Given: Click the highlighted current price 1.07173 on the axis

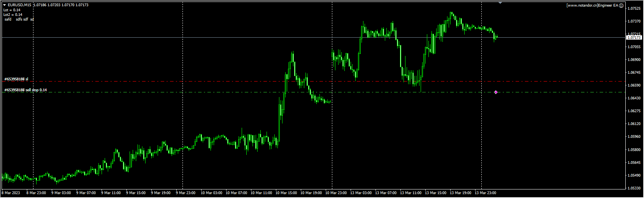Looking at the screenshot, I should pyautogui.click(x=634, y=38).
